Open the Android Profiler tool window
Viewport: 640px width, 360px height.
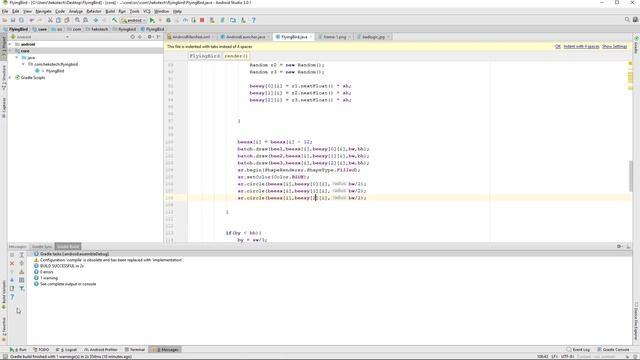click(x=101, y=350)
